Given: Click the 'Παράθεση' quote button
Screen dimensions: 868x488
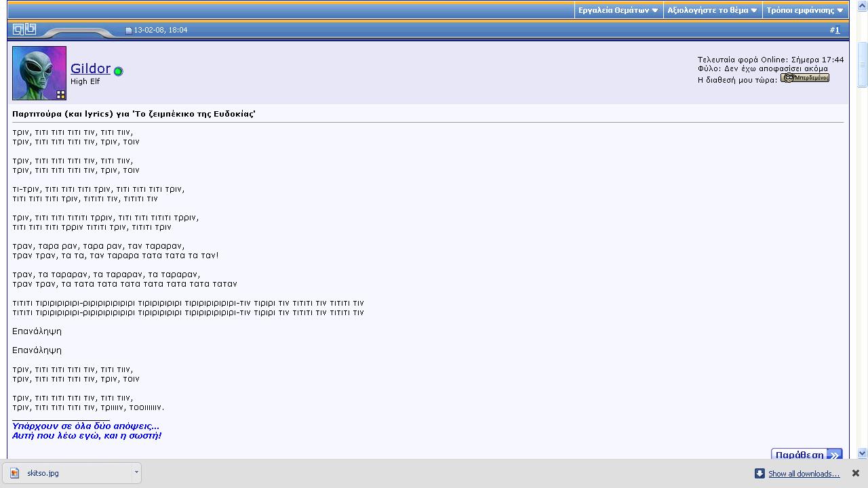Looking at the screenshot, I should (806, 455).
